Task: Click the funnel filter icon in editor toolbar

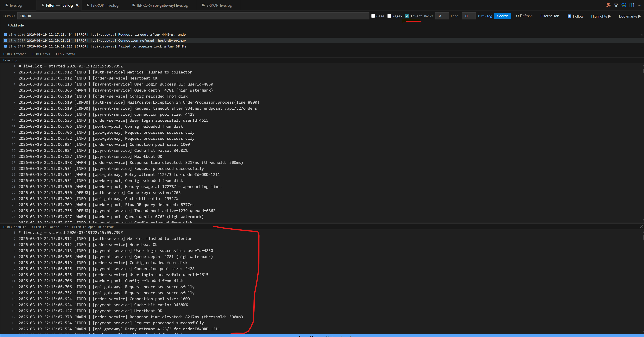Action: pos(616,5)
